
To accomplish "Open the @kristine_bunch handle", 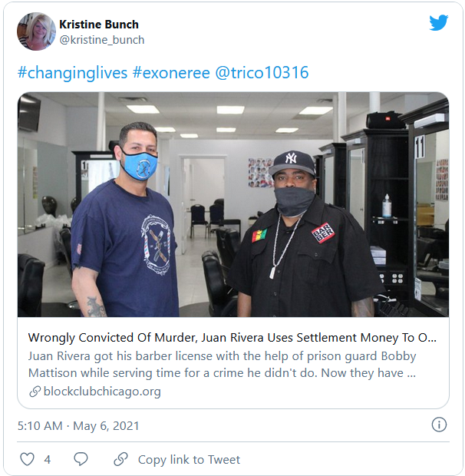I will [102, 40].
